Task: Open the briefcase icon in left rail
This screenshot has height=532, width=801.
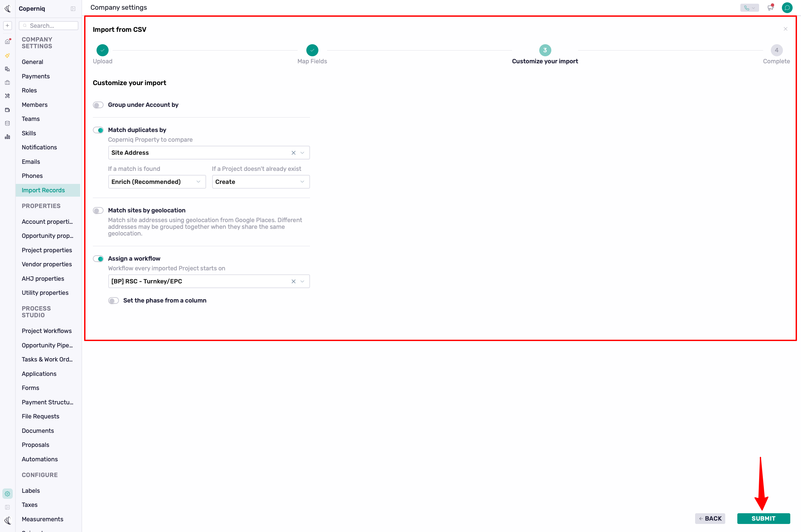Action: (x=7, y=82)
